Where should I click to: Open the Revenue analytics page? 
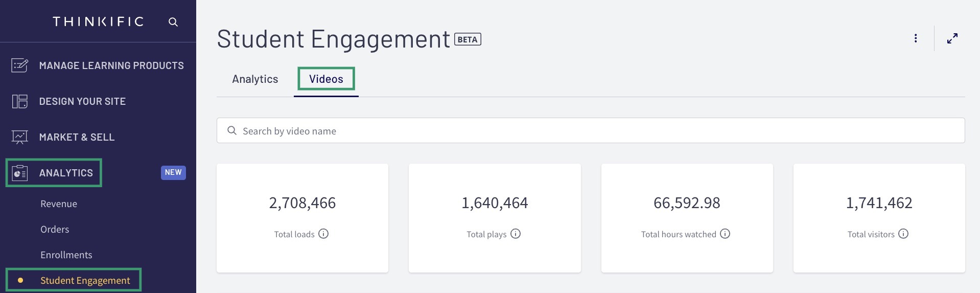[59, 204]
